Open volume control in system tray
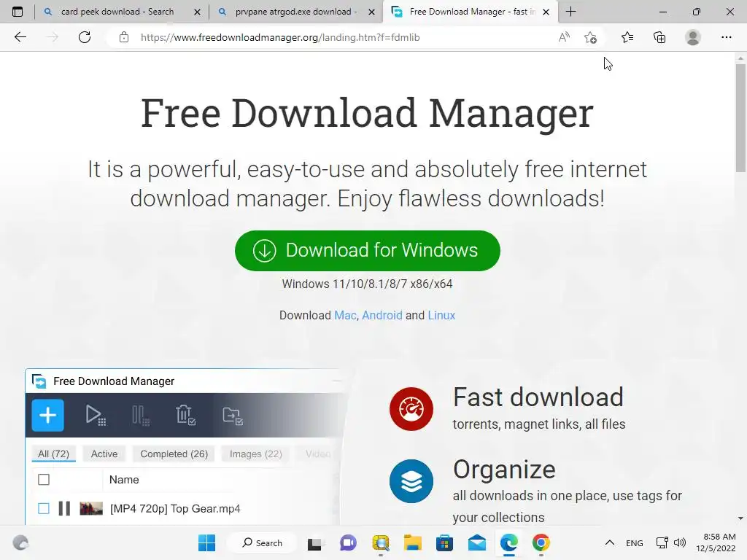Image resolution: width=747 pixels, height=560 pixels. tap(680, 542)
